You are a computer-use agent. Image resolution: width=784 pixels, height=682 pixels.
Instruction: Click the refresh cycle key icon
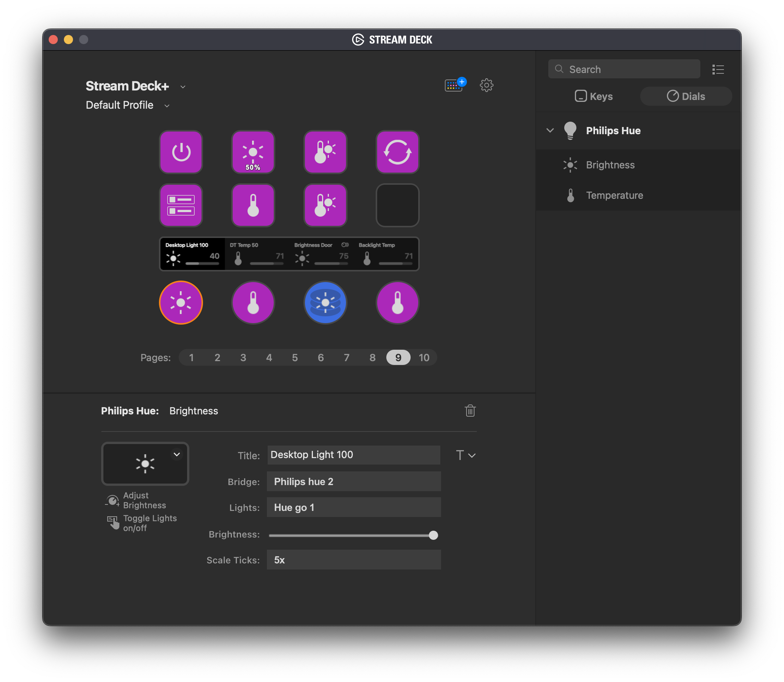(397, 152)
